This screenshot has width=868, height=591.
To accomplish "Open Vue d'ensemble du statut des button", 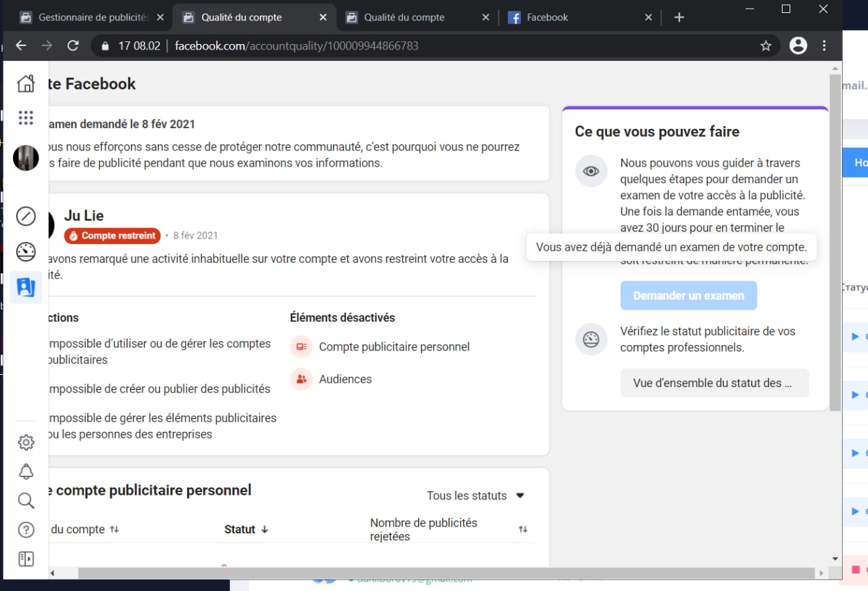I will (x=714, y=383).
